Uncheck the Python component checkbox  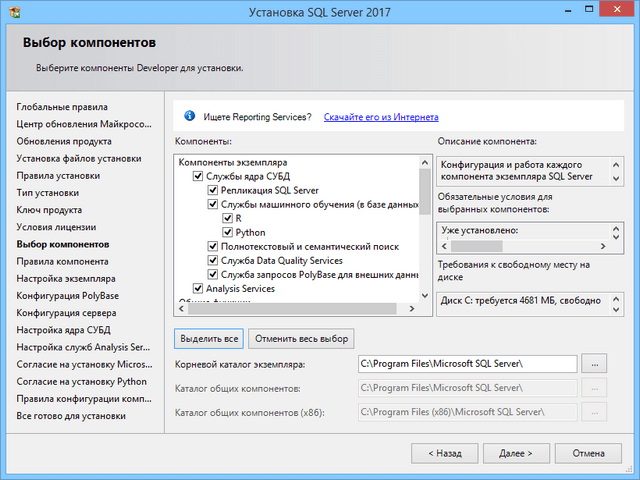[227, 232]
